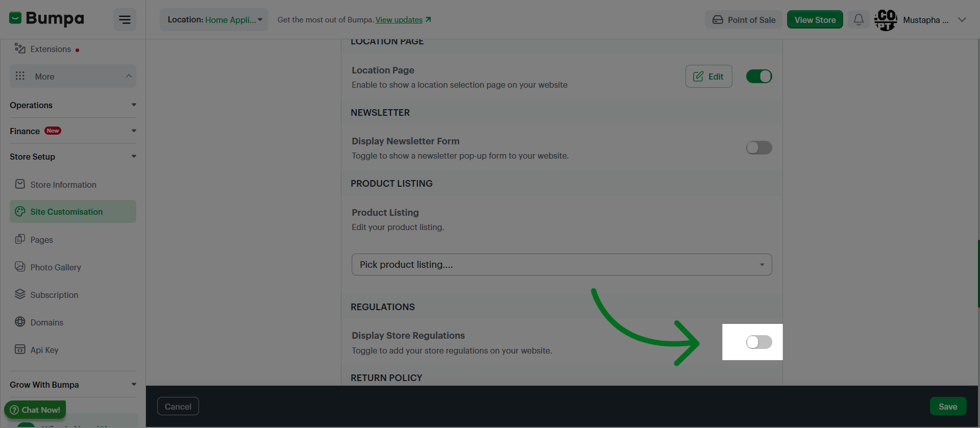Select Domains in the sidebar
Image resolution: width=980 pixels, height=428 pixels.
tap(73, 322)
